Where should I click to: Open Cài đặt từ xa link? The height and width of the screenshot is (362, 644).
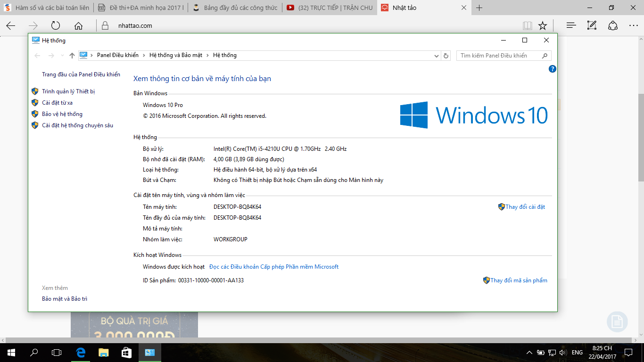57,103
